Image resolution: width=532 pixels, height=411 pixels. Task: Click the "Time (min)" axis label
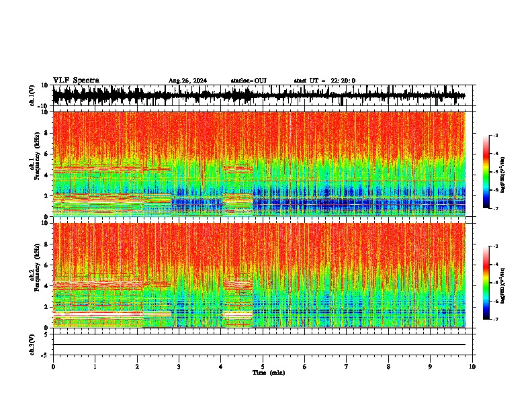point(269,373)
